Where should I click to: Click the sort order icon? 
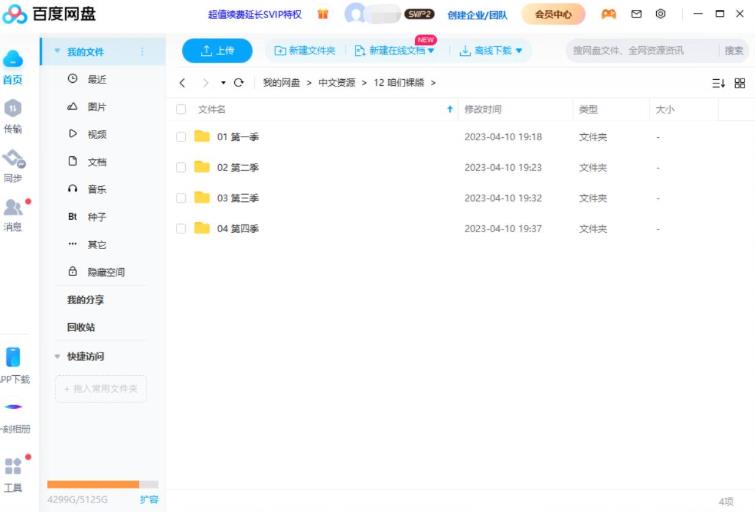[718, 83]
